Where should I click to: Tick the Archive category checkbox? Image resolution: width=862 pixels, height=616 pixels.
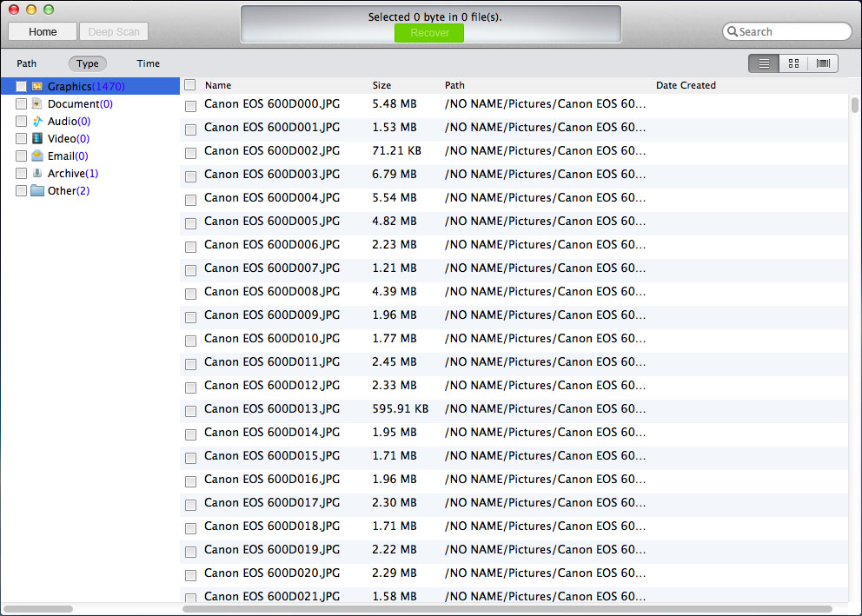coord(21,173)
